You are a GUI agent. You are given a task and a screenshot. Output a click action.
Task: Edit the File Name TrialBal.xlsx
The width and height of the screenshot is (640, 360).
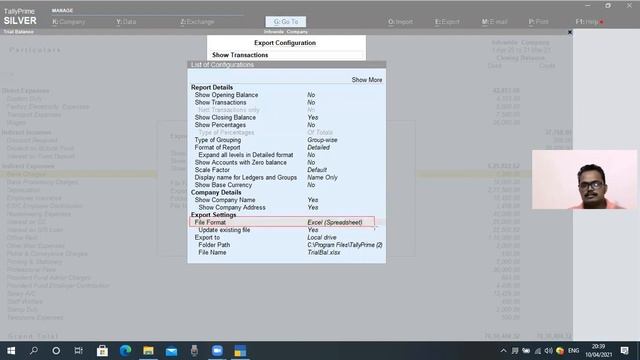pos(287,253)
